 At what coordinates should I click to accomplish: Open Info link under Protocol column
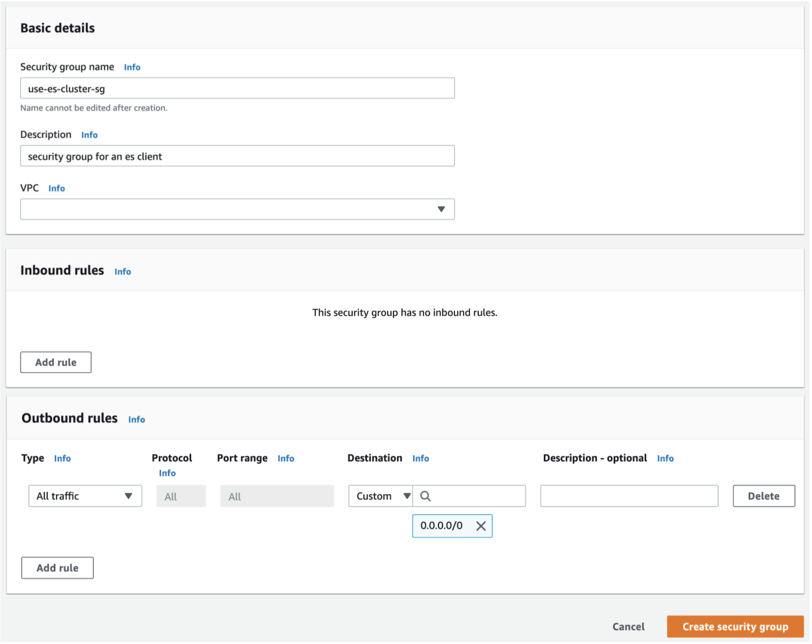point(167,473)
